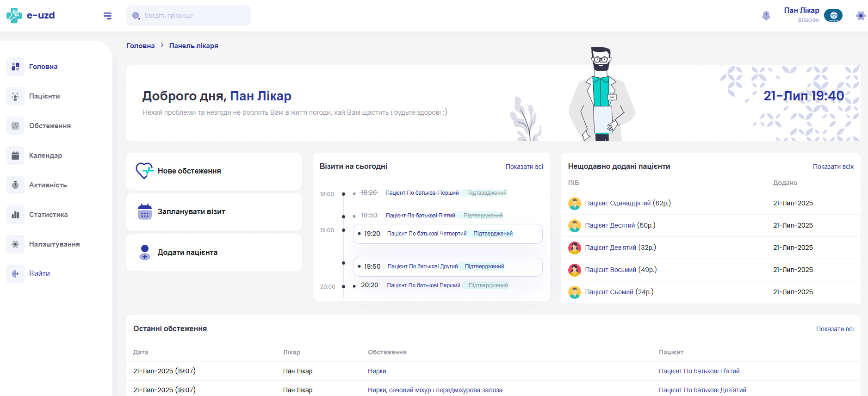Click the Активність stopwatch icon
This screenshot has height=396, width=868.
(x=15, y=185)
